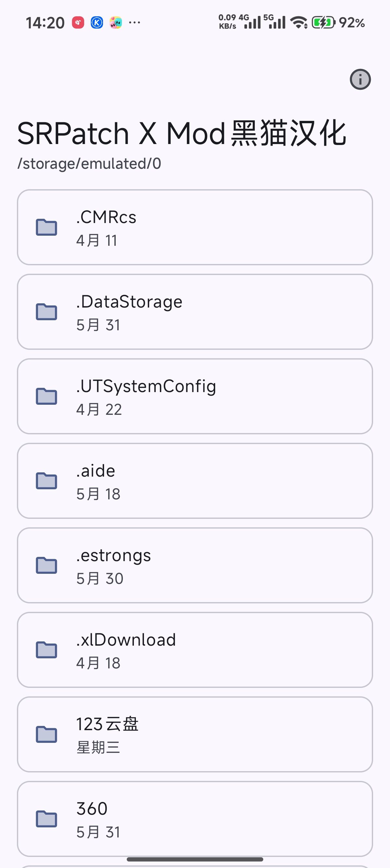Open the .aide folder entry
Screen dimensions: 390x868
tap(195, 481)
